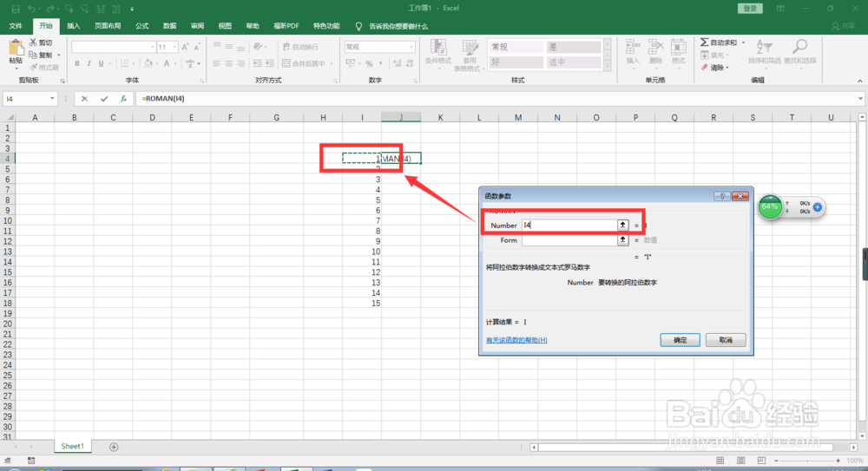868x471 pixels.
Task: Click the Form field range selector button
Action: pyautogui.click(x=622, y=239)
